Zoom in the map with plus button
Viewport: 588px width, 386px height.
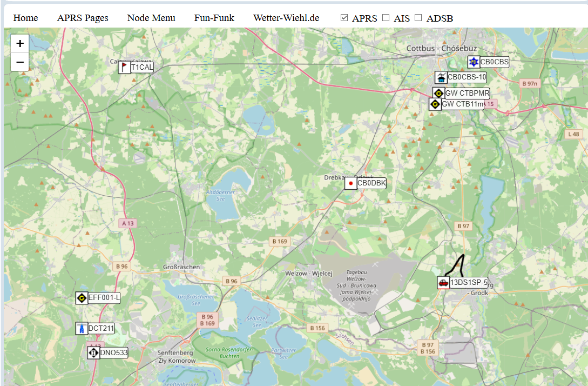[x=20, y=44]
